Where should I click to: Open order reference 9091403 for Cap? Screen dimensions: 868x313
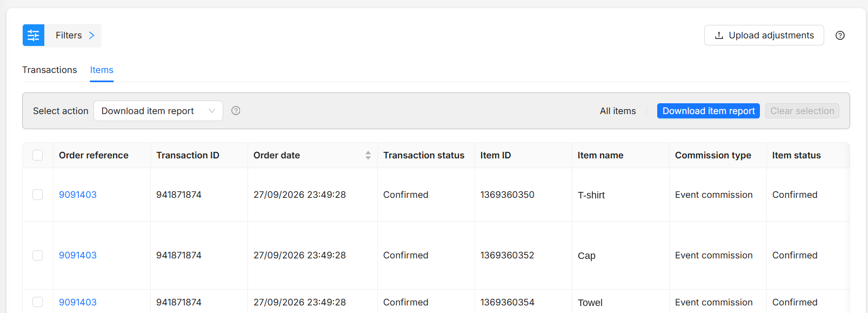78,255
